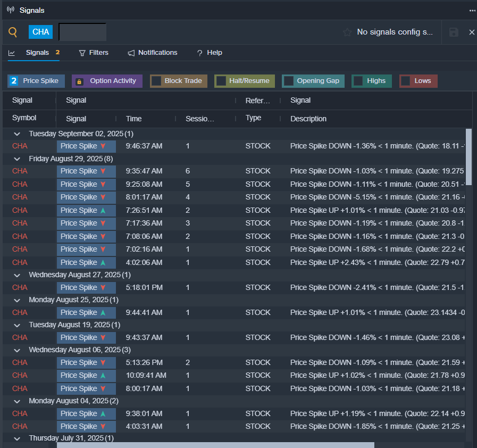Click the down arrow on 8:01:17 AM Price Spike
This screenshot has height=448, width=477.
(103, 197)
